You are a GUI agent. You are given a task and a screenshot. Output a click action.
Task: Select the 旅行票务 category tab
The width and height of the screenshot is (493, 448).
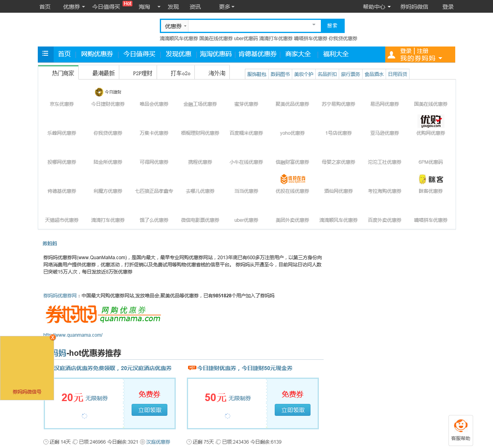click(350, 74)
